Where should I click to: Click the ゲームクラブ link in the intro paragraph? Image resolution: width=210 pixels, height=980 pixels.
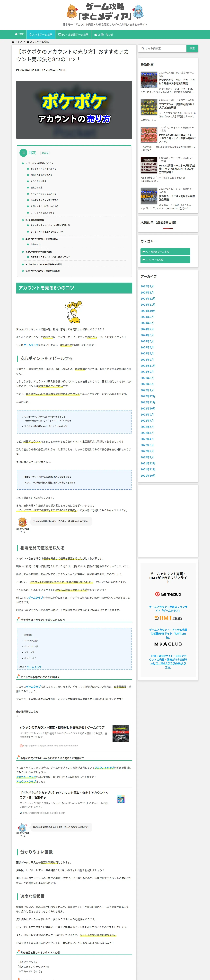click(x=31, y=345)
